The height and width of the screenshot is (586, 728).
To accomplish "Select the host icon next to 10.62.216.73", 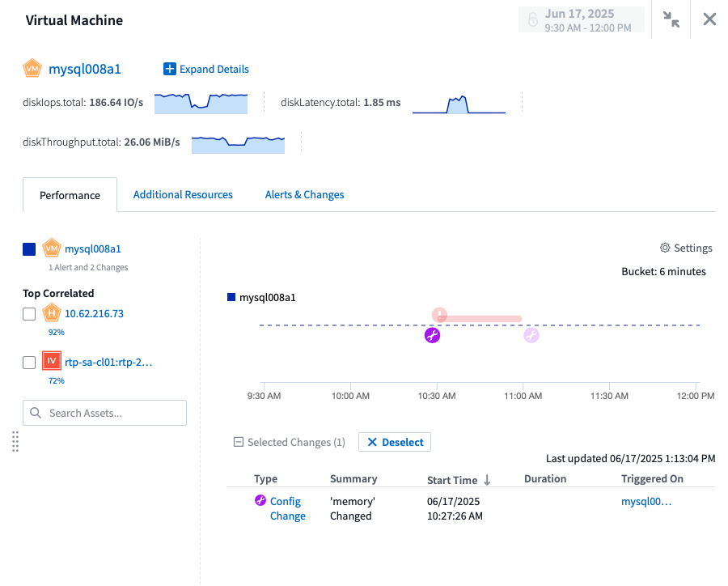I will pos(52,313).
